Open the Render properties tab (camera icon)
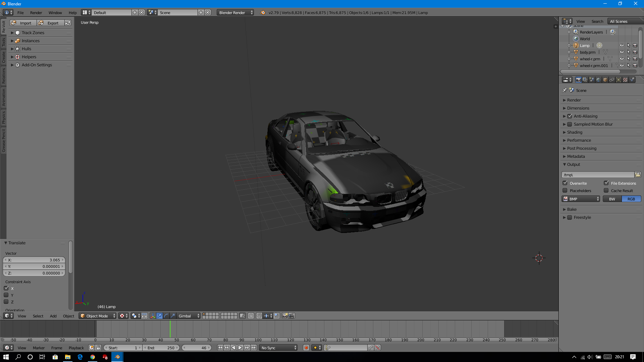The height and width of the screenshot is (362, 644). tap(578, 80)
